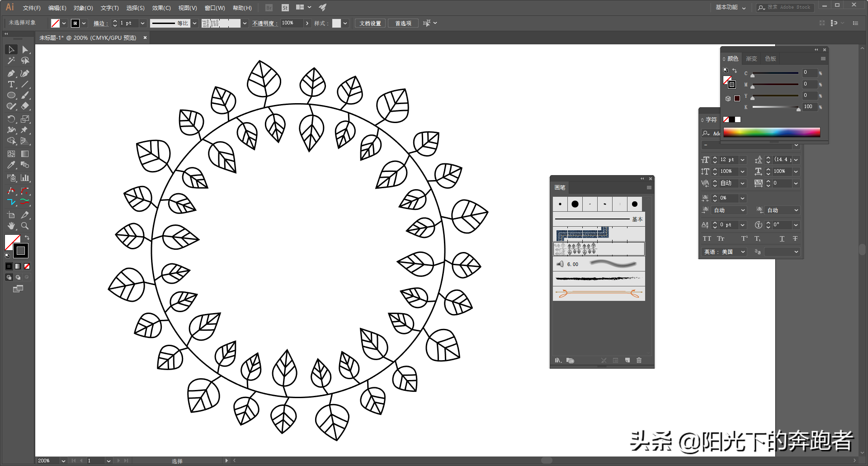Toggle All Caps in Character panel
868x466 pixels.
(707, 238)
